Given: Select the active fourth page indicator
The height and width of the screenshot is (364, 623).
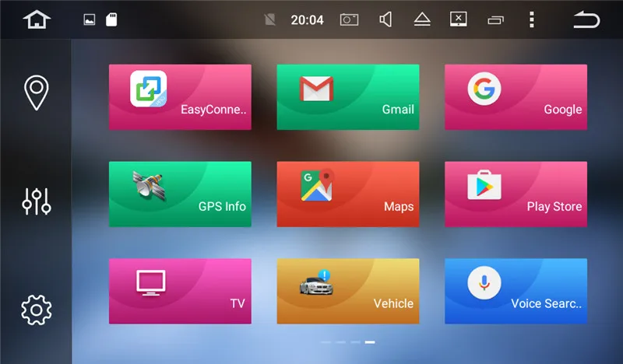Looking at the screenshot, I should pos(370,342).
